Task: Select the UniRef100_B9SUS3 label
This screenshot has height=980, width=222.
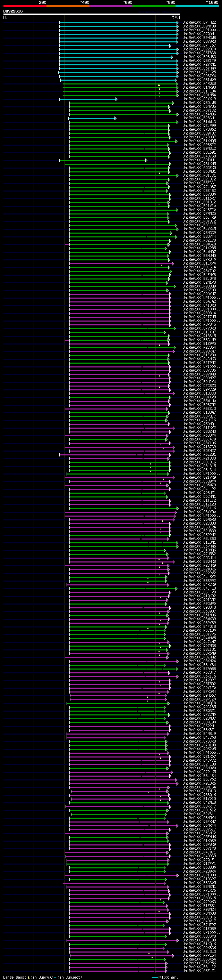Action: point(199,57)
